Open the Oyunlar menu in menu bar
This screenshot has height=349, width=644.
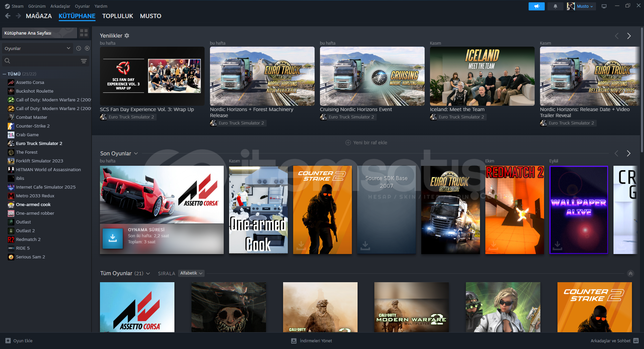click(x=82, y=6)
